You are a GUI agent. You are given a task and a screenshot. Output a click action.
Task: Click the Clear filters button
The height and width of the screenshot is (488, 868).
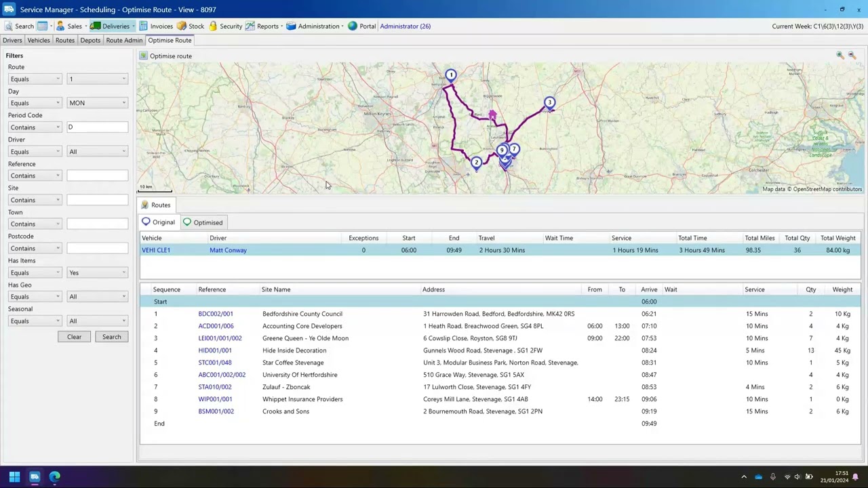coord(74,337)
